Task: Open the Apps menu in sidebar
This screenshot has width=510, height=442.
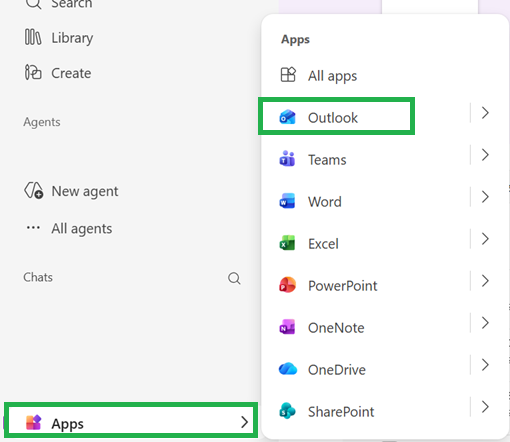Action: tap(131, 420)
